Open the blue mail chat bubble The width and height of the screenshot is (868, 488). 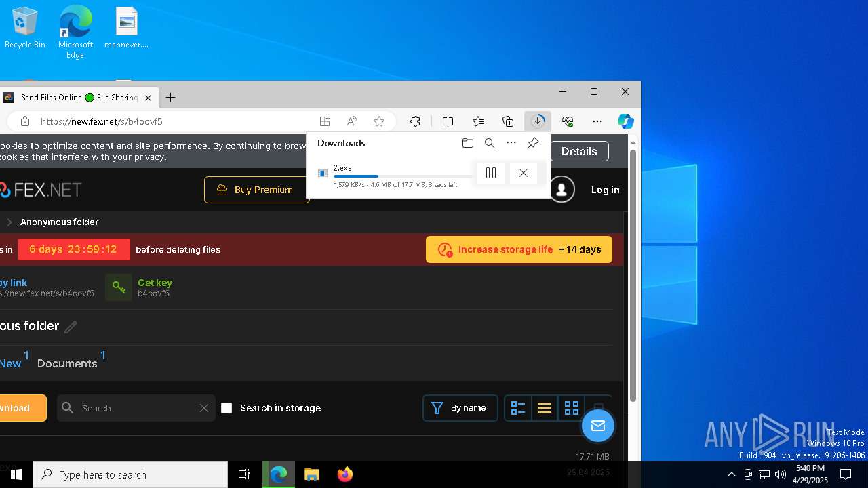[597, 426]
